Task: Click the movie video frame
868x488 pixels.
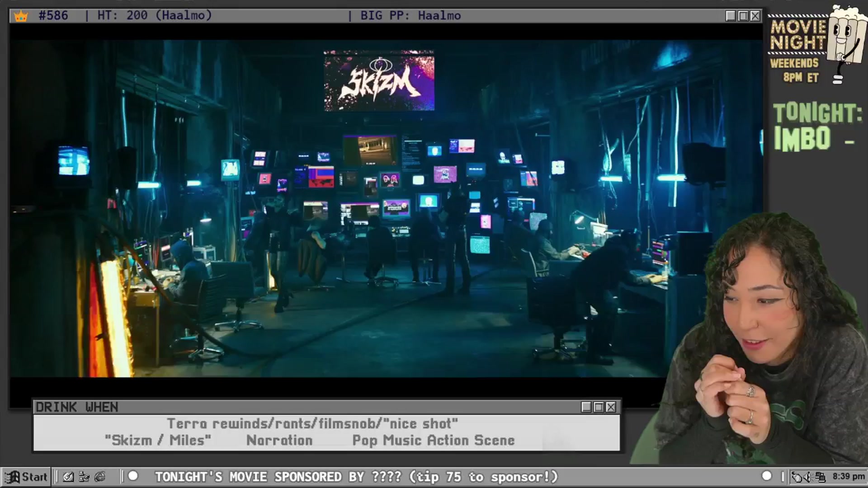Action: coord(386,208)
